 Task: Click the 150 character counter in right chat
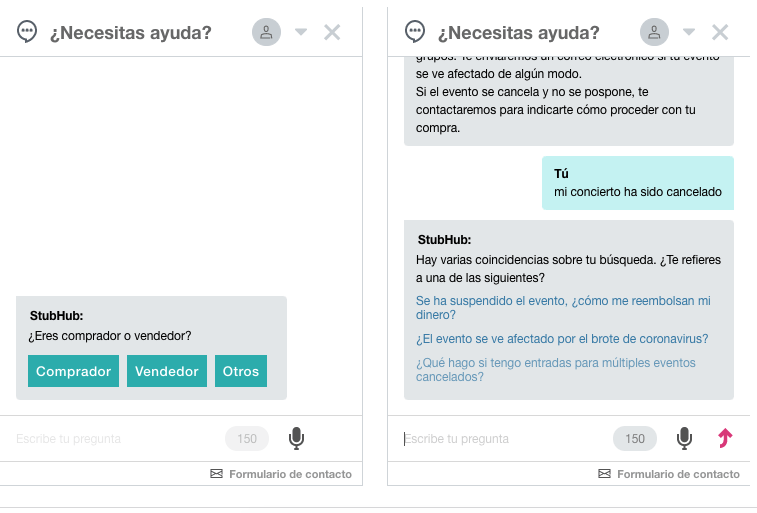point(635,439)
